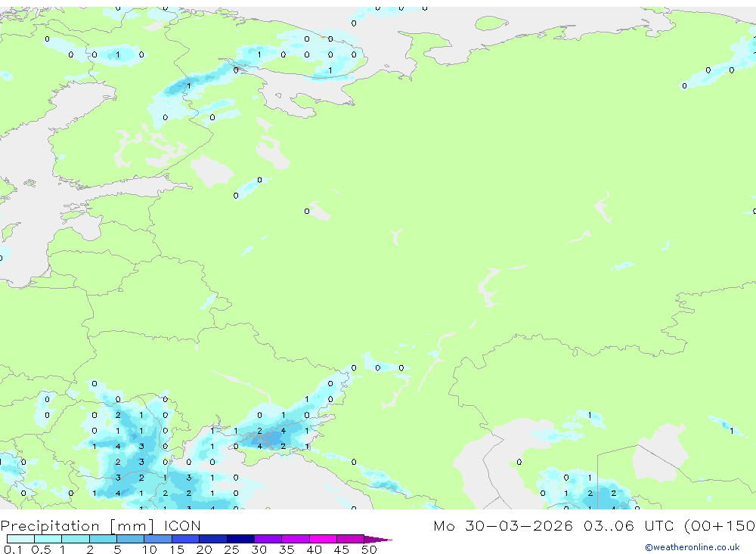756x554 pixels.
Task: Click the 0.5–1 mm legend color swatch
Action: pos(48,539)
